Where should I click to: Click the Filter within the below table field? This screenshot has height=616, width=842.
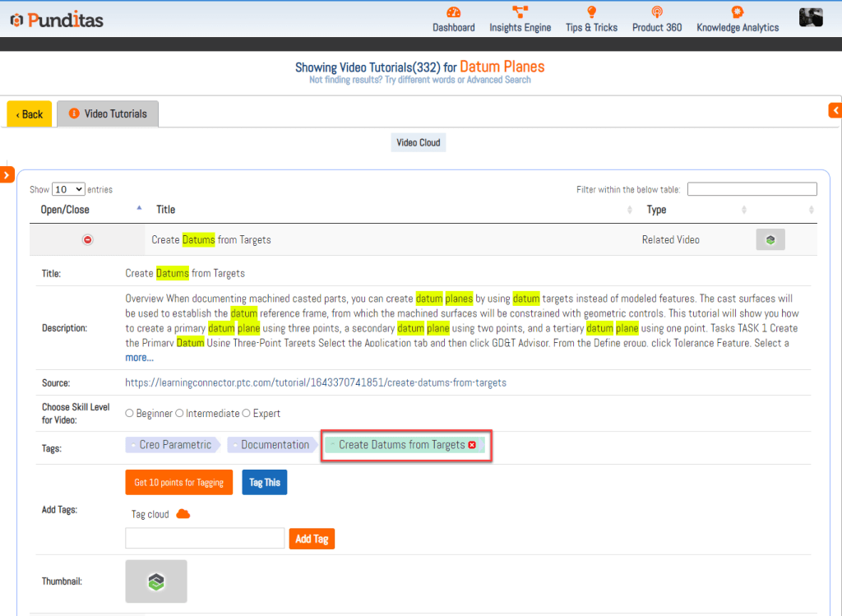tap(752, 189)
